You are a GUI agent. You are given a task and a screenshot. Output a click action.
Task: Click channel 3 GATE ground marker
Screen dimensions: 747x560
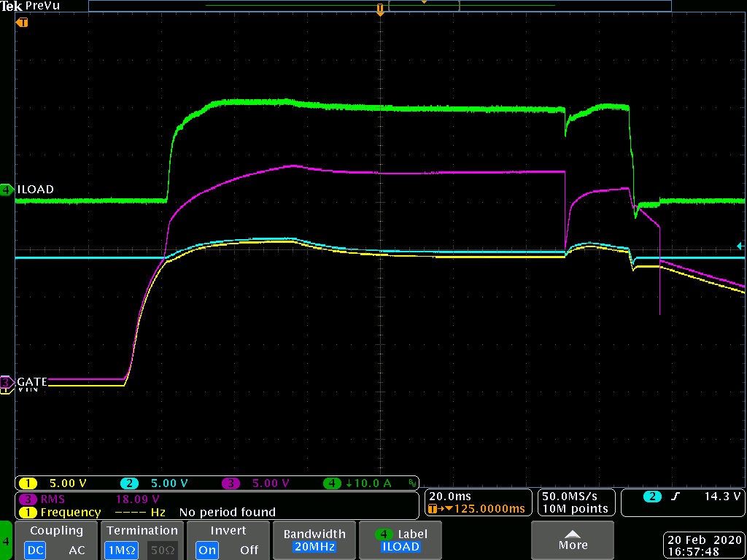click(x=7, y=381)
